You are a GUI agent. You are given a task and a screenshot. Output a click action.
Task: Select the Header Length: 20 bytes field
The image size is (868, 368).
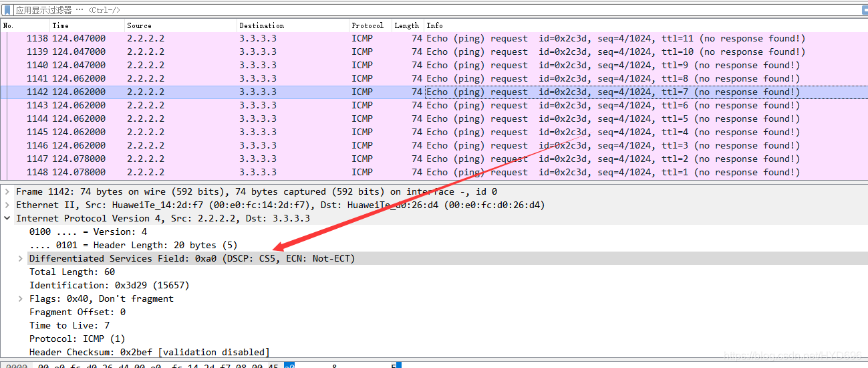134,245
